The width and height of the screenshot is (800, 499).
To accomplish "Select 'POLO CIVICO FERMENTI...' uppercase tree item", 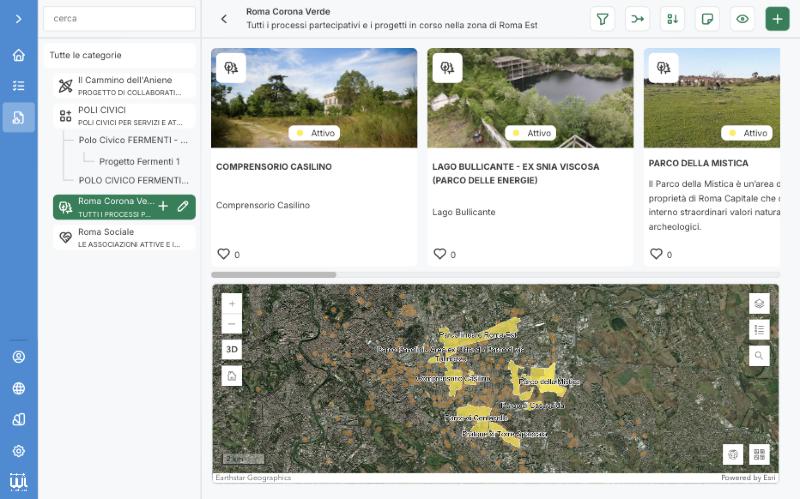I will point(134,180).
